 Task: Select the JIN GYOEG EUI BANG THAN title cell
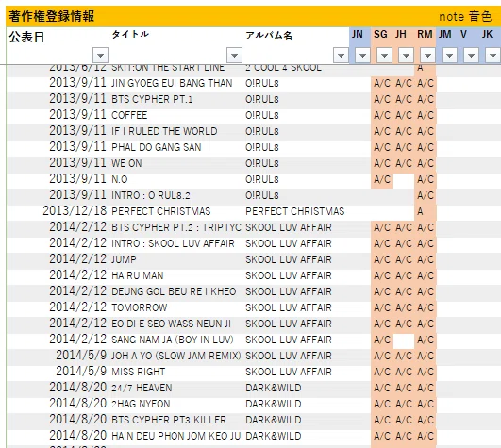pos(172,83)
